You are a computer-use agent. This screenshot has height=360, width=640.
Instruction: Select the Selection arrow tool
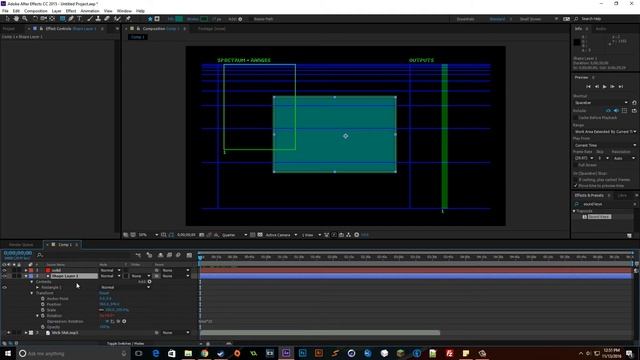click(x=7, y=19)
